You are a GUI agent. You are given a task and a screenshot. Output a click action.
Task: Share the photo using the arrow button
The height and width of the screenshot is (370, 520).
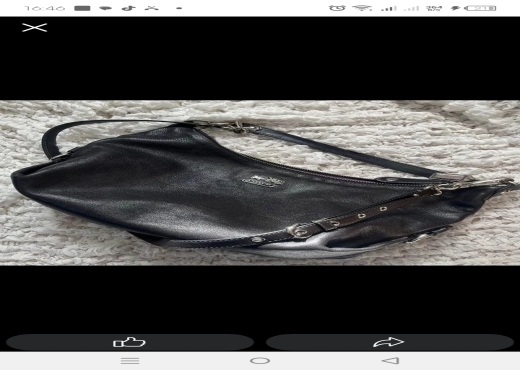pos(389,342)
